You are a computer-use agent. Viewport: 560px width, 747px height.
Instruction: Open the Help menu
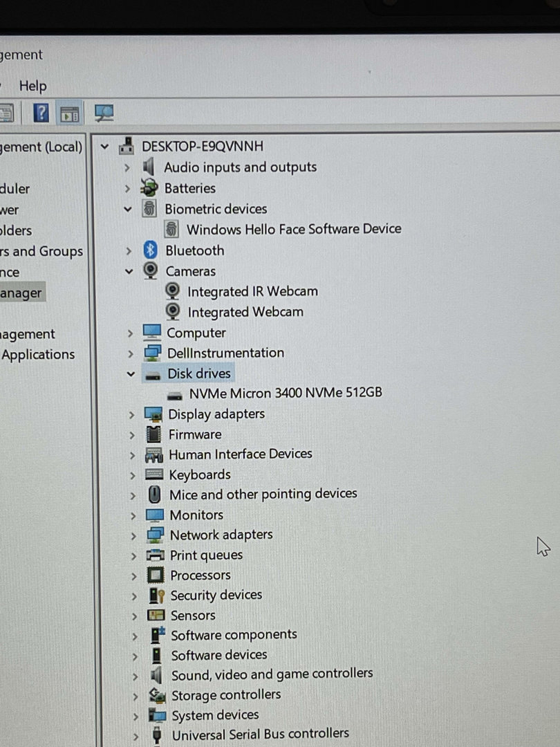pos(32,86)
